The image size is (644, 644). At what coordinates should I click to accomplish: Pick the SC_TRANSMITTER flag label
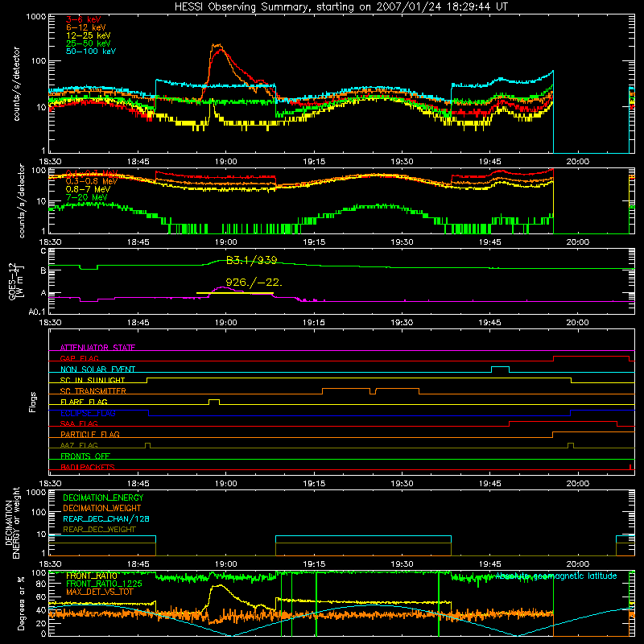(93, 391)
